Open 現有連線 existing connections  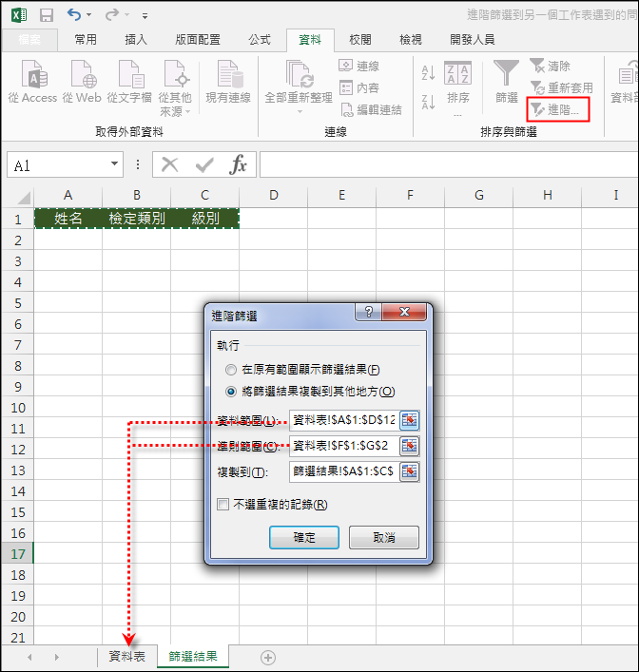[x=228, y=82]
